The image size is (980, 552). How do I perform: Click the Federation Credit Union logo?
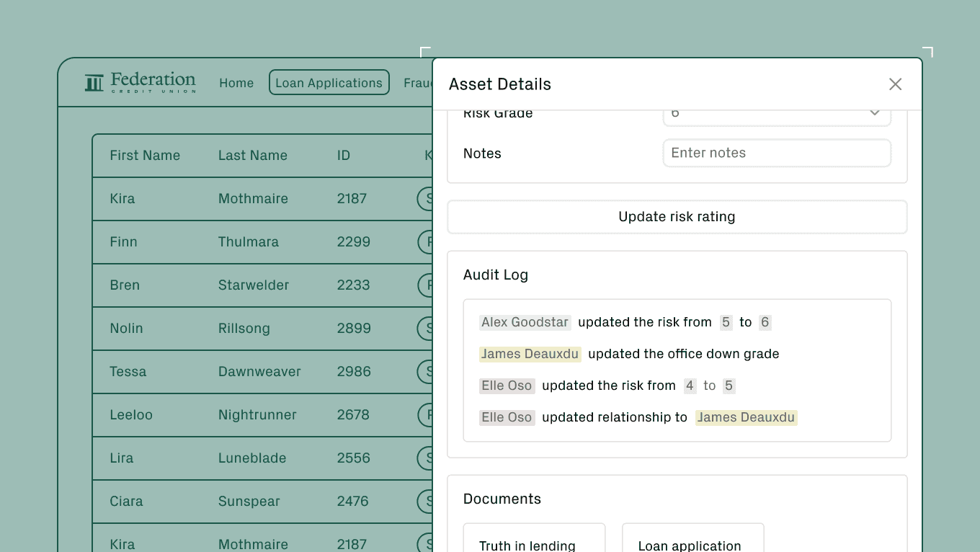141,83
